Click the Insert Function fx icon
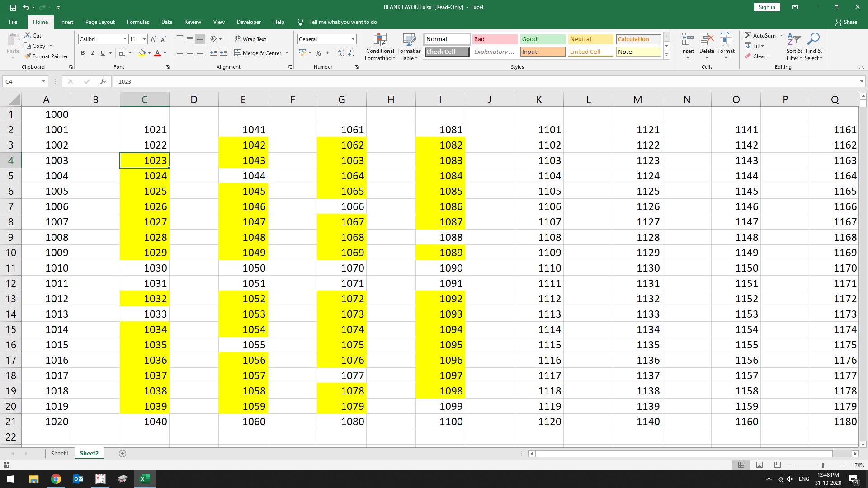The width and height of the screenshot is (868, 488). click(x=103, y=81)
